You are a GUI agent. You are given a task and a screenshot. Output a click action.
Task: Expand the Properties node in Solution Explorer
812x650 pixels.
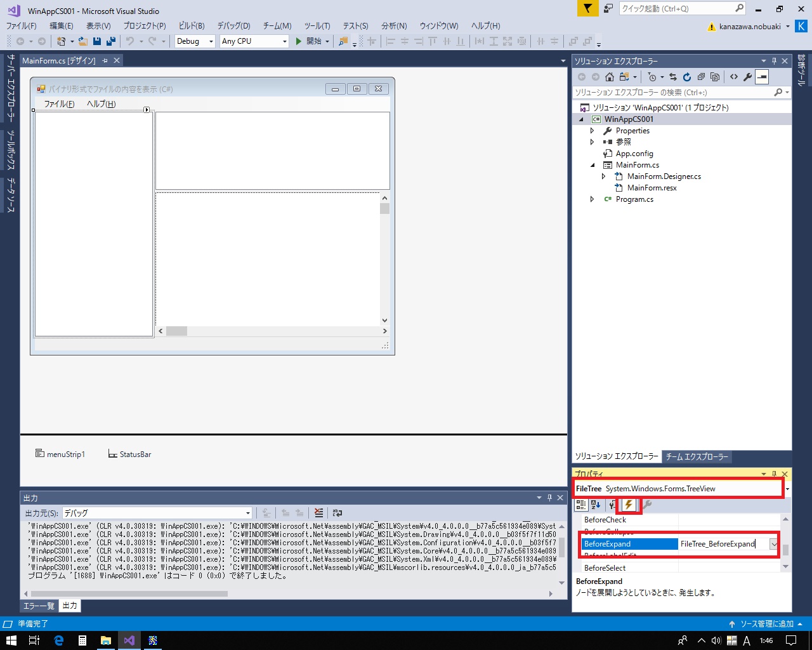coord(593,131)
